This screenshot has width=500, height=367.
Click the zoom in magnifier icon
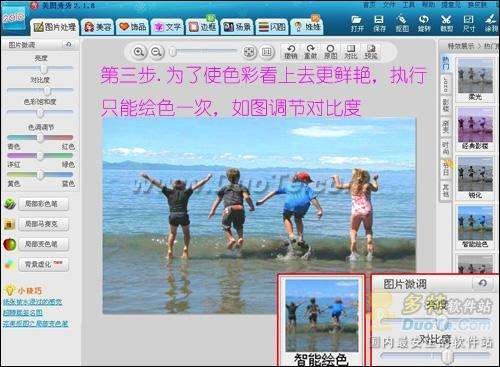coord(139,52)
